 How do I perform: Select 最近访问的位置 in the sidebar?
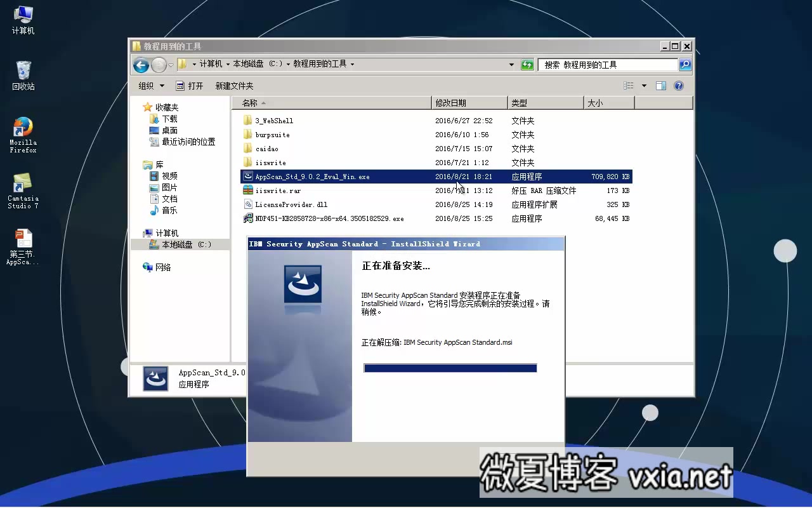click(x=188, y=142)
